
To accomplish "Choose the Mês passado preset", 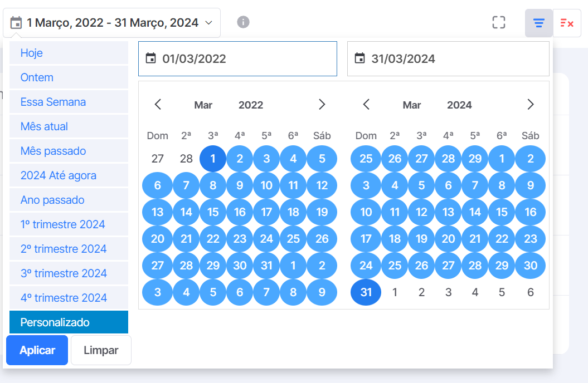I will coord(69,151).
